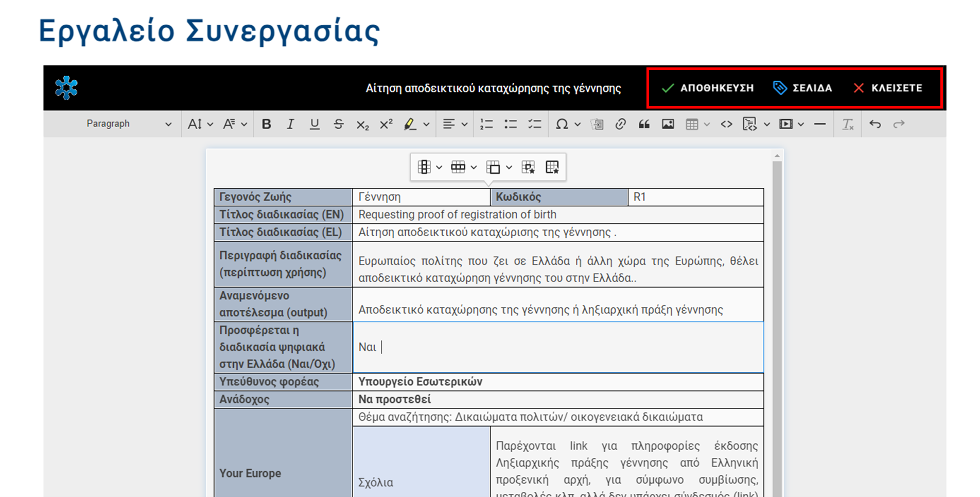The height and width of the screenshot is (497, 980).
Task: Open the font family dropdown
Action: tap(235, 124)
